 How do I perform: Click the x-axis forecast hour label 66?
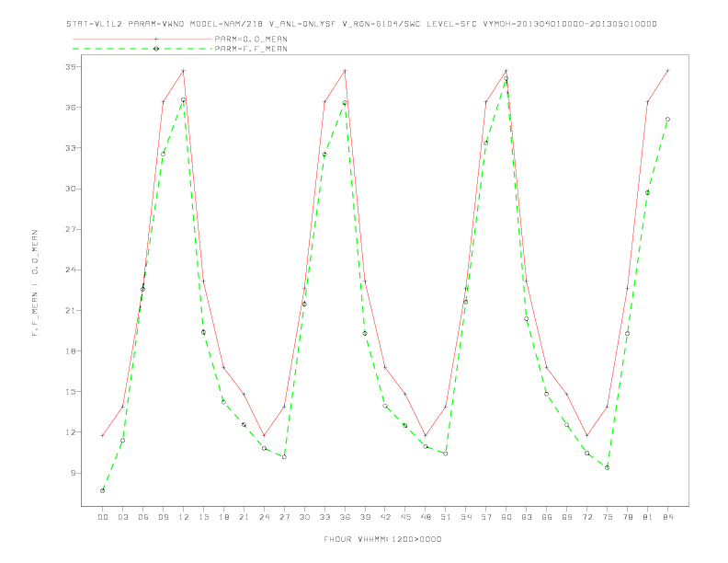pos(547,517)
